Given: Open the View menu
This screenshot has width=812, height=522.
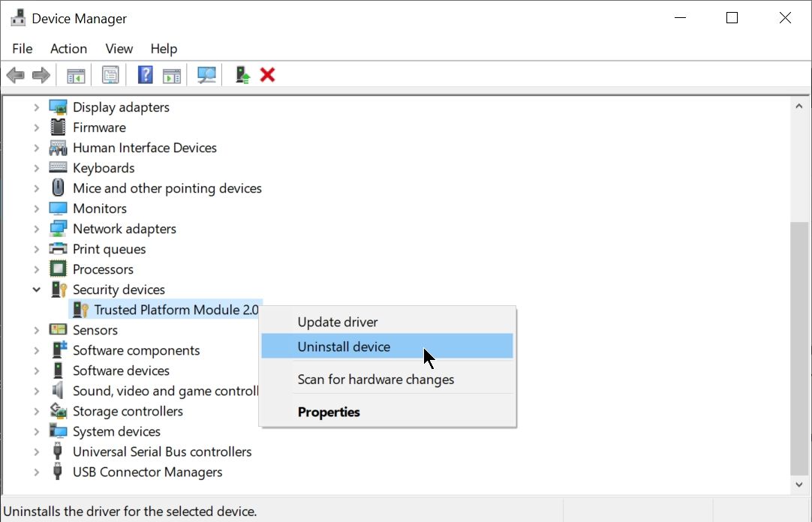Looking at the screenshot, I should [x=119, y=49].
